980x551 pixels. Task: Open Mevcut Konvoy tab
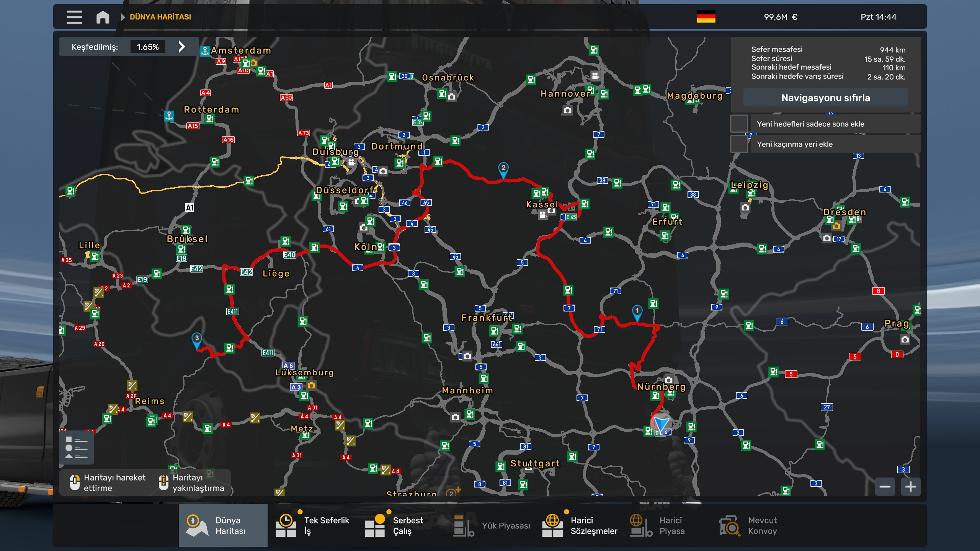pyautogui.click(x=748, y=525)
